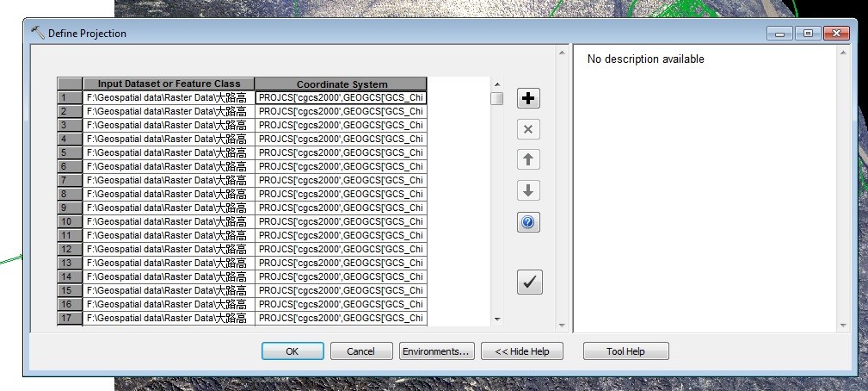
Task: Click the plus icon to add a row
Action: (x=528, y=98)
